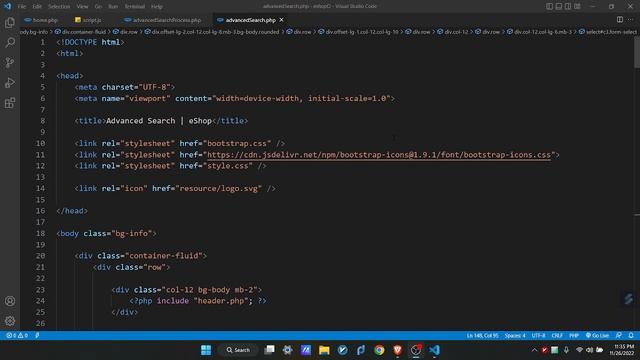This screenshot has height=360, width=640.
Task: Open Manage gear in activity bar
Action: [10, 321]
